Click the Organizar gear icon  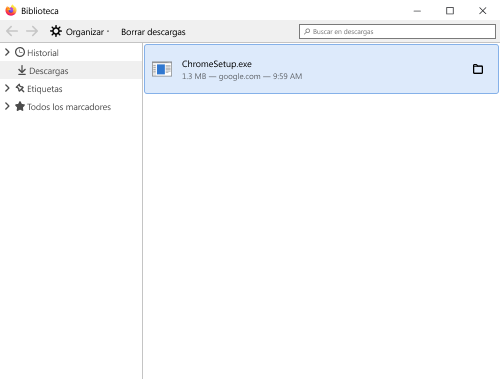click(56, 31)
